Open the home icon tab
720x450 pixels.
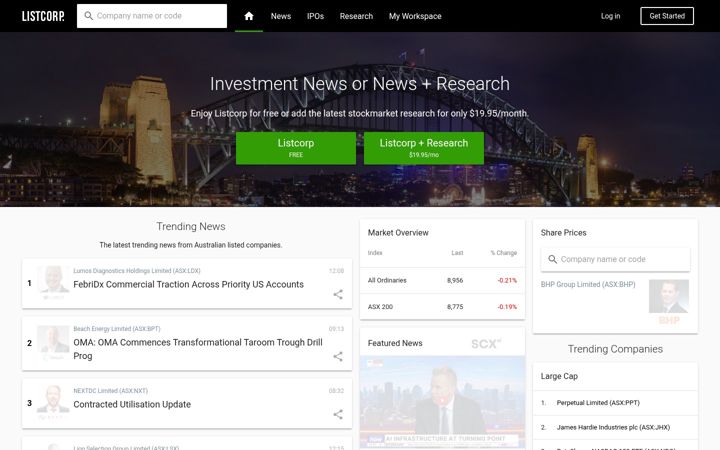coord(249,16)
